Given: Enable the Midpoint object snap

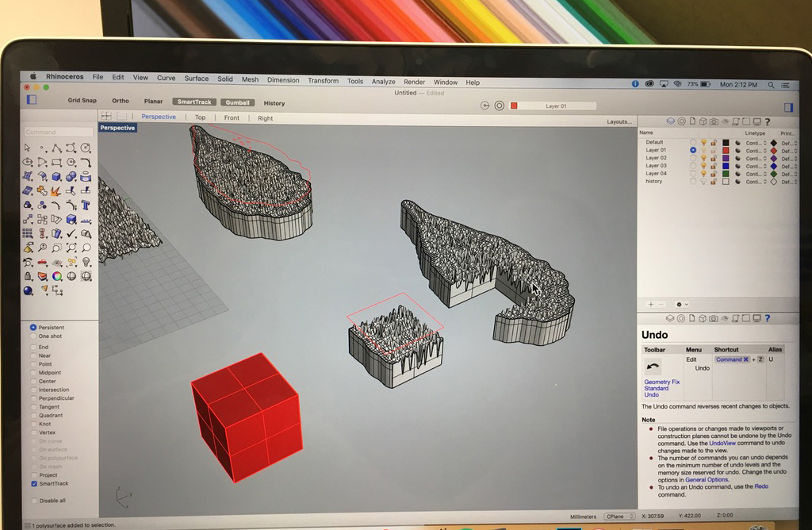Looking at the screenshot, I should 33,372.
